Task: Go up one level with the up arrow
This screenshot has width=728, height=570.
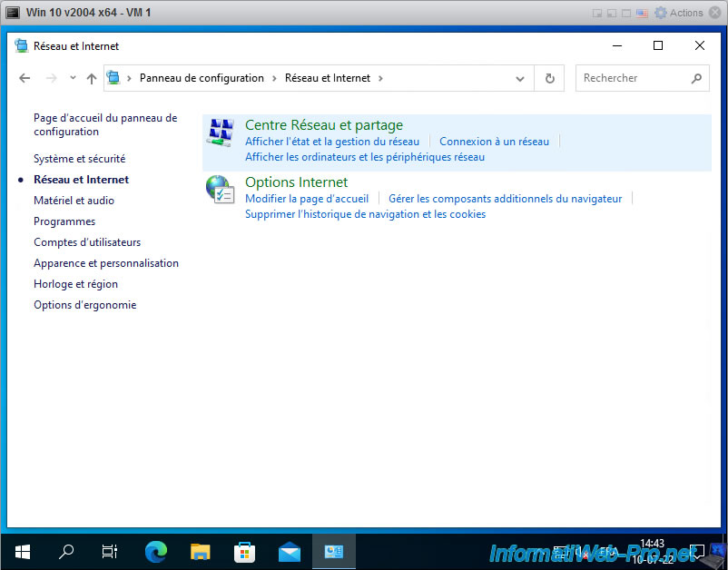Action: 92,78
